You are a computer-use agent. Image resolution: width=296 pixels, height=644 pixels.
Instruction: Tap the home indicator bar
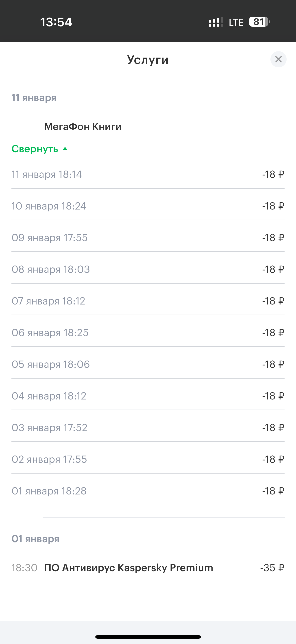point(148,637)
